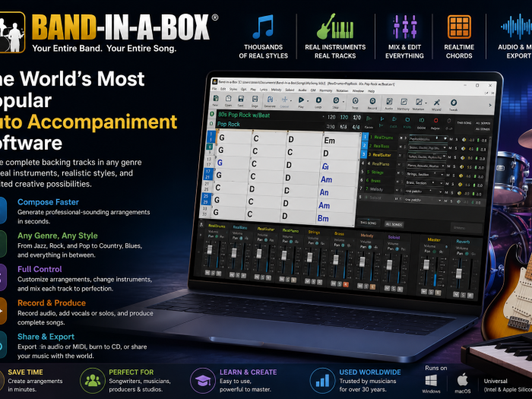
Task: Click the Open file toolbar icon
Action: tap(228, 99)
